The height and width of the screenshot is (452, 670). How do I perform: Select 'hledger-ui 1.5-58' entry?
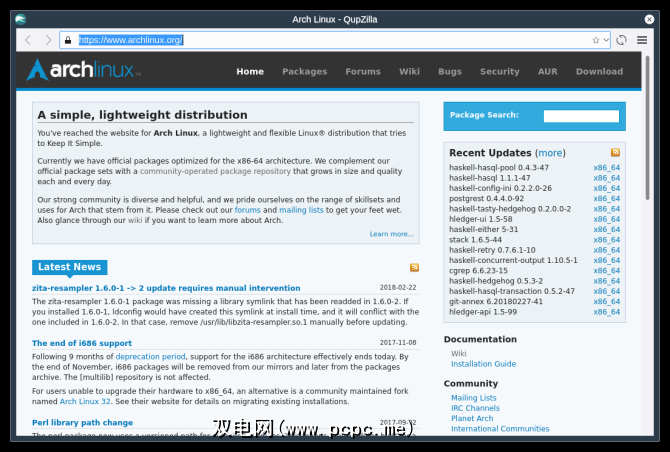click(x=480, y=219)
